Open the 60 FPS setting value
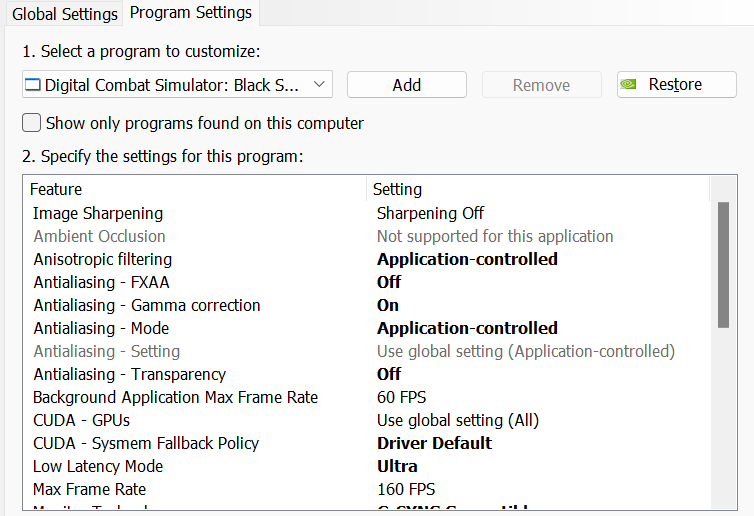The height and width of the screenshot is (516, 754). pos(402,397)
